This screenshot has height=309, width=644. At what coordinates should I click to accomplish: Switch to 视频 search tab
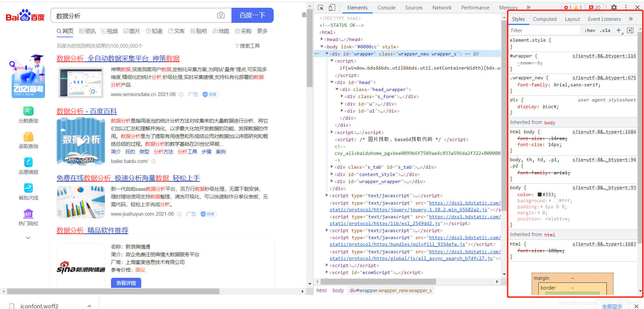[110, 31]
